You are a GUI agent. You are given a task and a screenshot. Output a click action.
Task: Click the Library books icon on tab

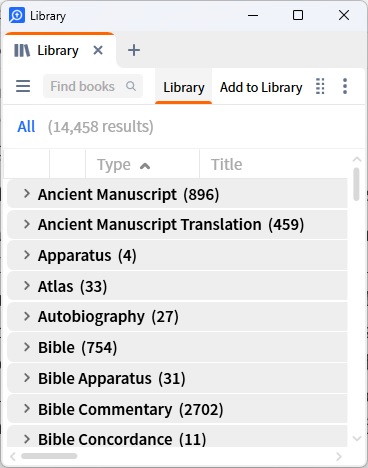tap(22, 51)
